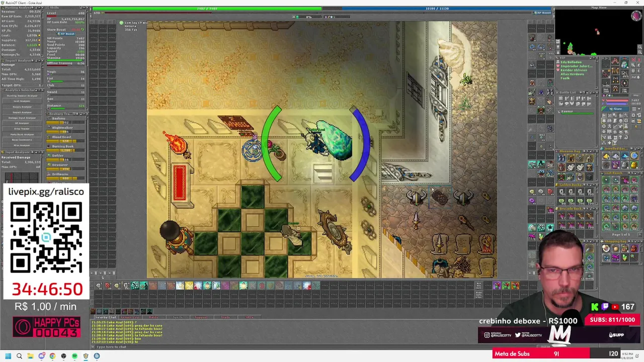Open the Drop Tracker
644x362 pixels.
tap(22, 129)
